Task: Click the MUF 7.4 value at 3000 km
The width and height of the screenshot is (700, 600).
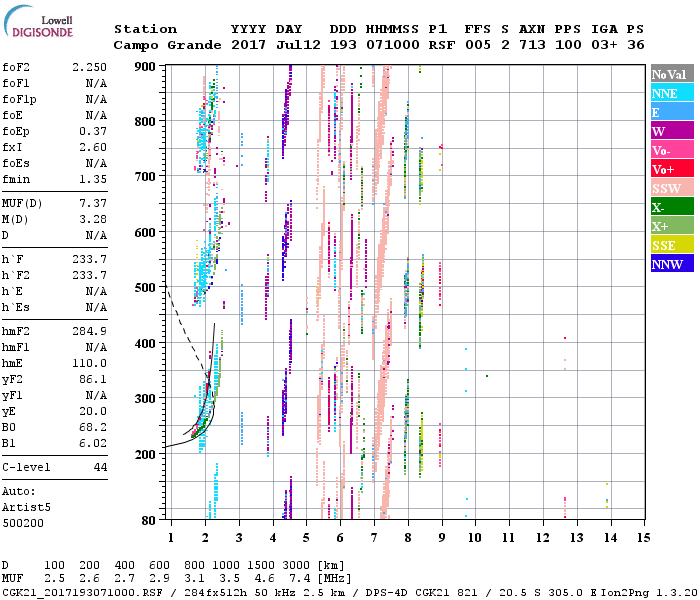Action: click(299, 579)
